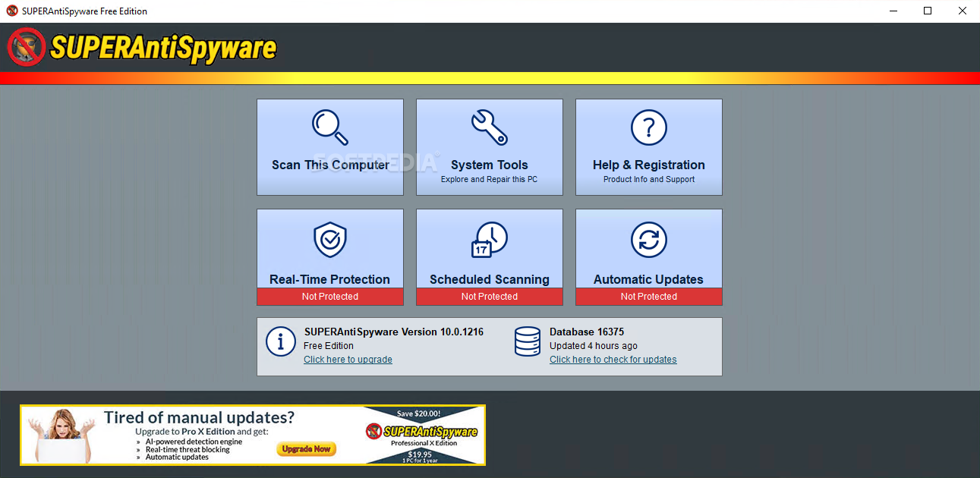Viewport: 980px width, 478px height.
Task: Click the question mark help icon
Action: 649,127
